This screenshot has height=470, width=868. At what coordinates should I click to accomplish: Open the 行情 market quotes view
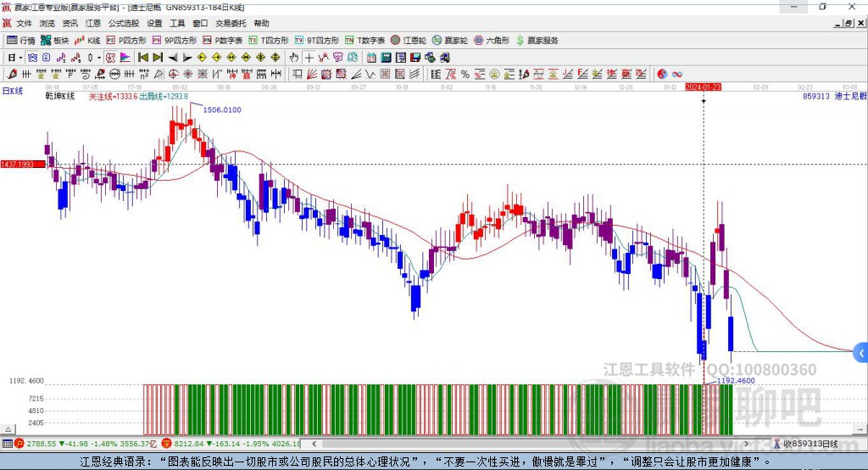[x=21, y=40]
